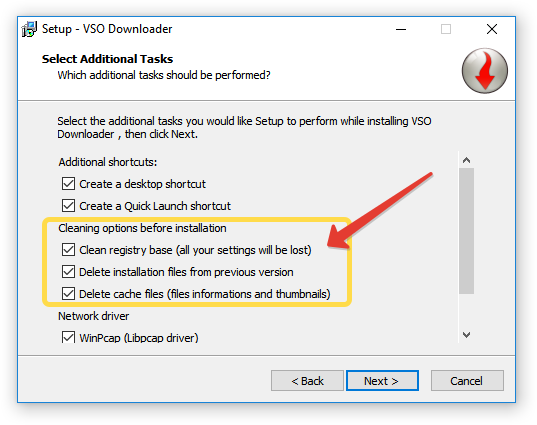The height and width of the screenshot is (425, 537).
Task: Click the setup installer icon in title bar
Action: pos(29,29)
